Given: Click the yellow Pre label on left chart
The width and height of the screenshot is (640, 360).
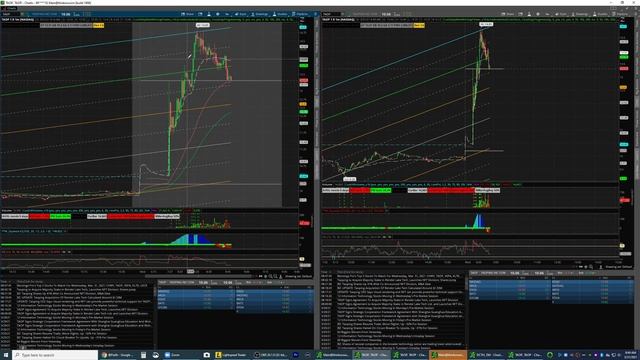Looking at the screenshot, I should (98, 25).
